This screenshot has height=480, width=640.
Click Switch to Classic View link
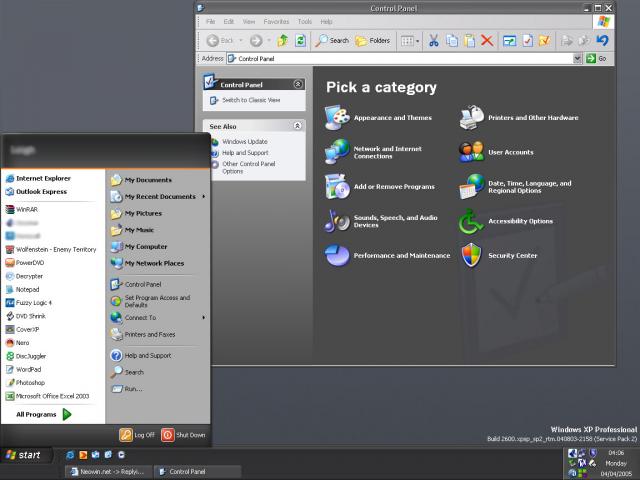point(251,100)
